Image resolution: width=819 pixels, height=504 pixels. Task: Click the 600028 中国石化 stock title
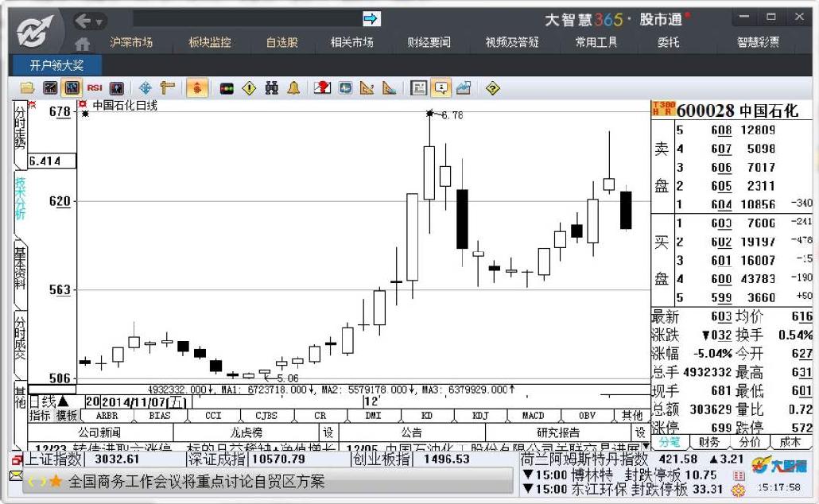click(737, 110)
